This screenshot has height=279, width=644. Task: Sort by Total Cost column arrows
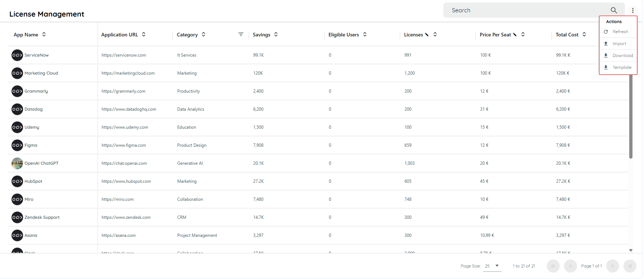point(584,34)
